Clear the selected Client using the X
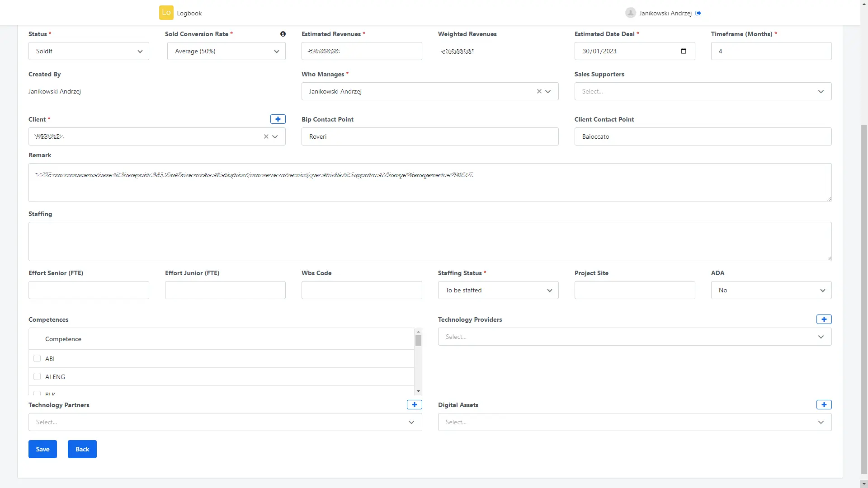The image size is (868, 488). [266, 136]
